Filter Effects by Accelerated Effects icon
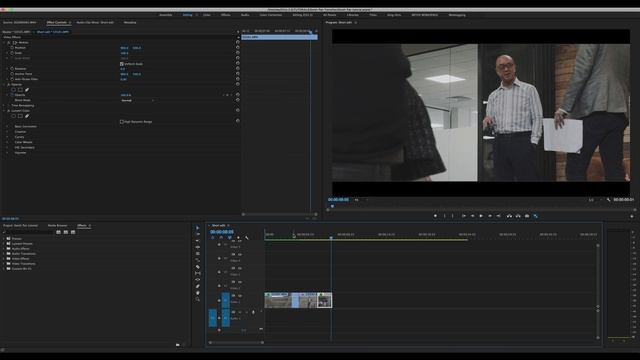This screenshot has width=640, height=360. [58, 232]
